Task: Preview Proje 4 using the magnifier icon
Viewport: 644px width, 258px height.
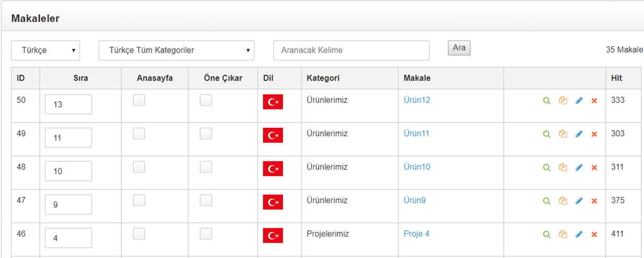Action: pyautogui.click(x=547, y=234)
